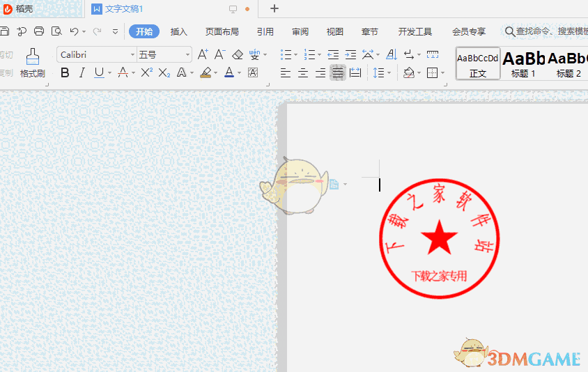Click the Chinese layout icon
Image resolution: width=588 pixels, height=372 pixels.
368,55
